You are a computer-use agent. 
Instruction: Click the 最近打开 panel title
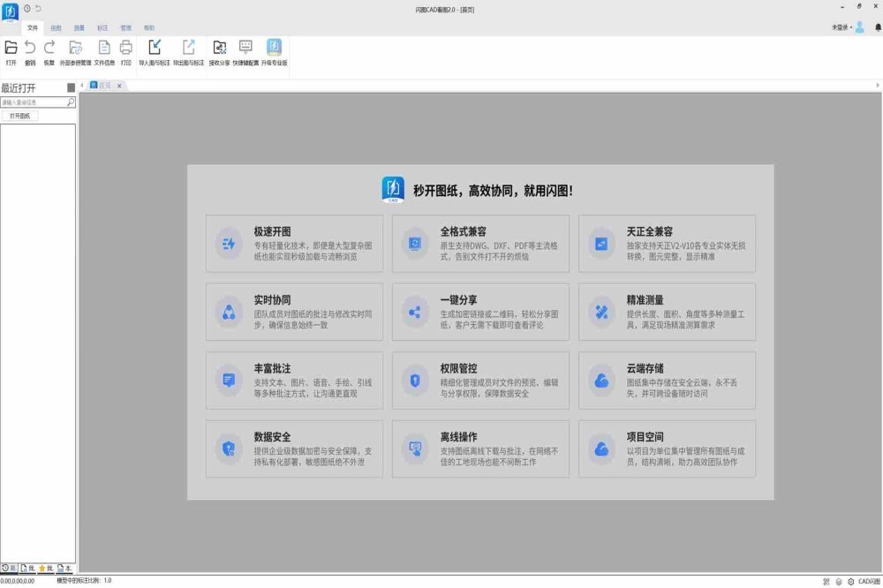(18, 88)
